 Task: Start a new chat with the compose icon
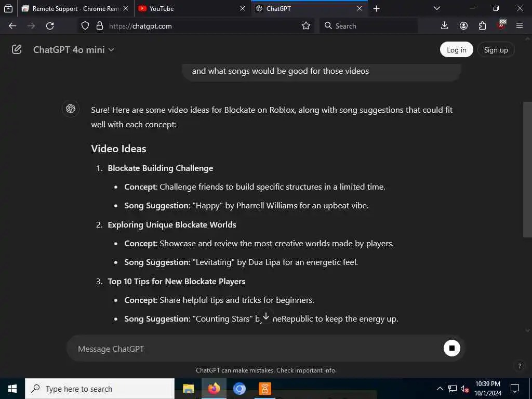(17, 49)
